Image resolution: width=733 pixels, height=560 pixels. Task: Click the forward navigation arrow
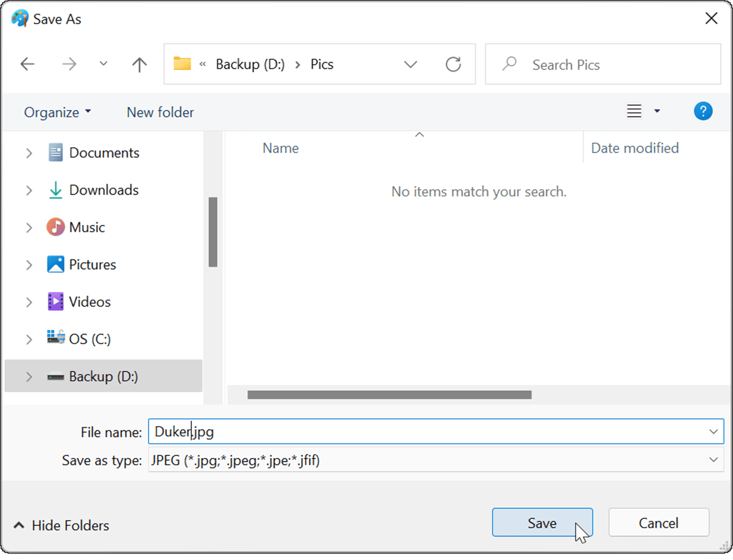click(x=69, y=64)
